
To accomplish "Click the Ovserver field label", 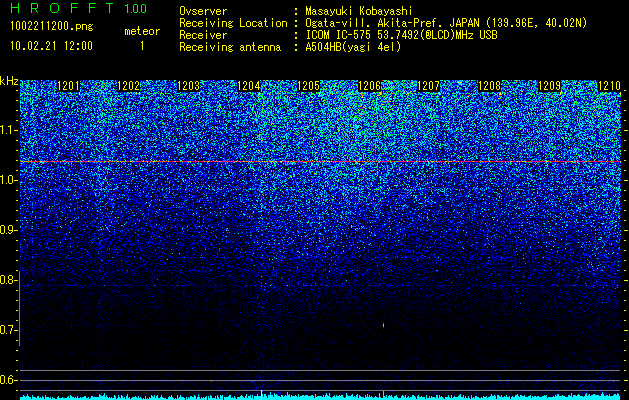I will tap(203, 11).
